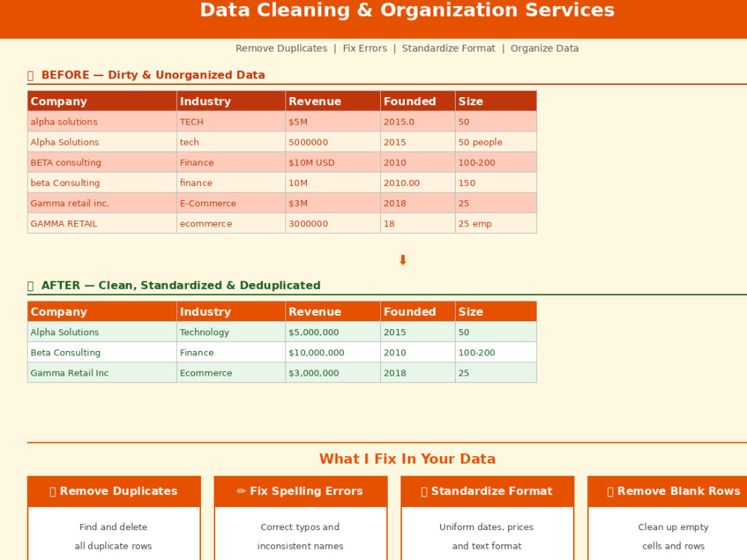Select the 'BETA consulting' company cell
Viewport: 747px width, 560px height.
pyautogui.click(x=102, y=162)
